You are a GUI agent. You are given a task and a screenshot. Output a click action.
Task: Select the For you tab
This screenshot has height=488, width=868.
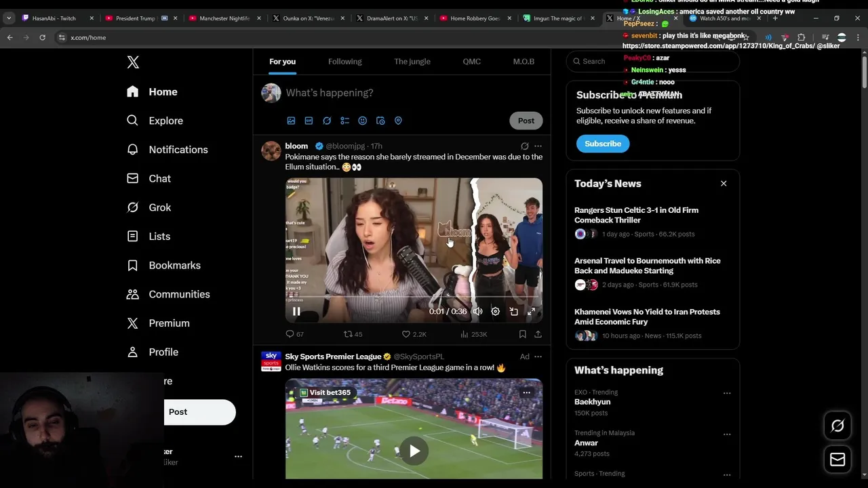(282, 62)
